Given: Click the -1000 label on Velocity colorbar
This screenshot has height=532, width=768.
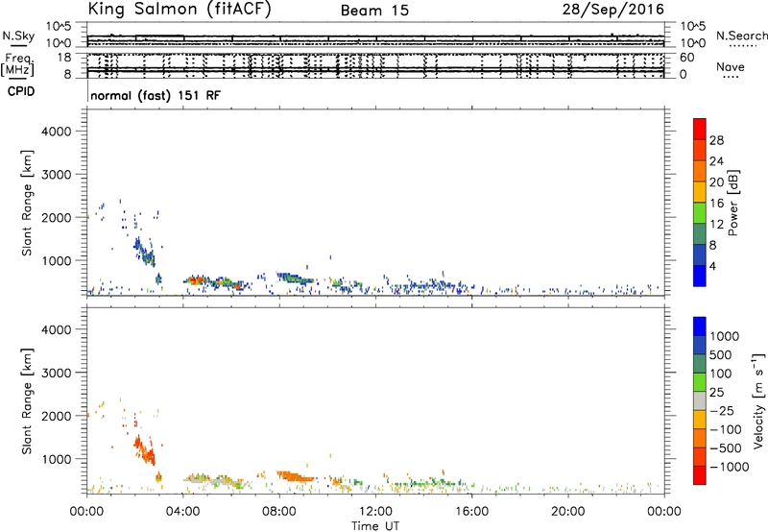Looking at the screenshot, I should [729, 467].
